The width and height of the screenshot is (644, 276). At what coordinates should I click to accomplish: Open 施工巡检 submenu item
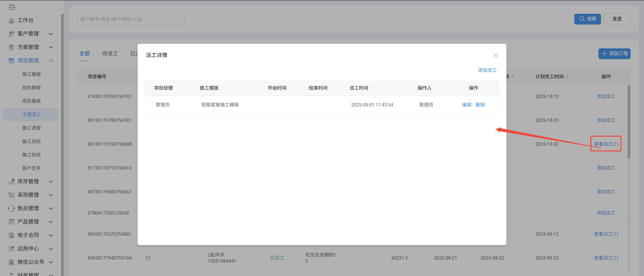coord(32,141)
